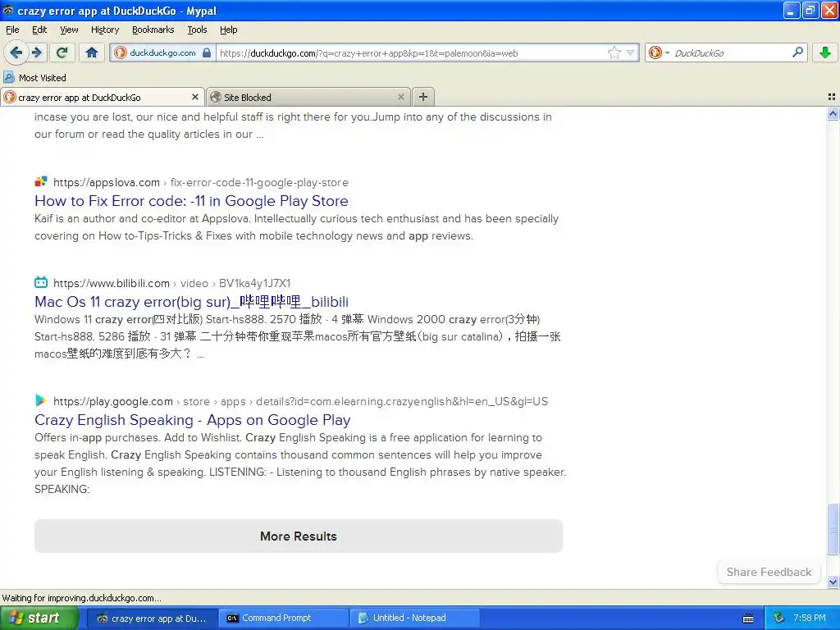Open the Help menu
Viewport: 840px width, 630px height.
click(x=228, y=30)
